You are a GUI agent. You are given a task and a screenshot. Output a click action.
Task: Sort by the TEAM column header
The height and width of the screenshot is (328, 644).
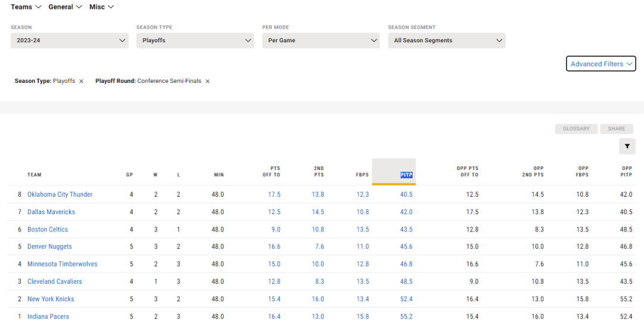click(x=35, y=175)
